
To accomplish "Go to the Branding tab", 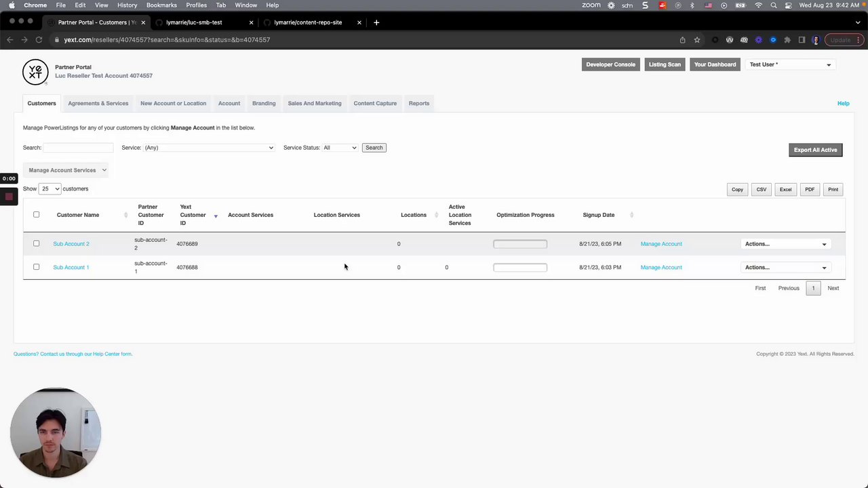I will [264, 104].
